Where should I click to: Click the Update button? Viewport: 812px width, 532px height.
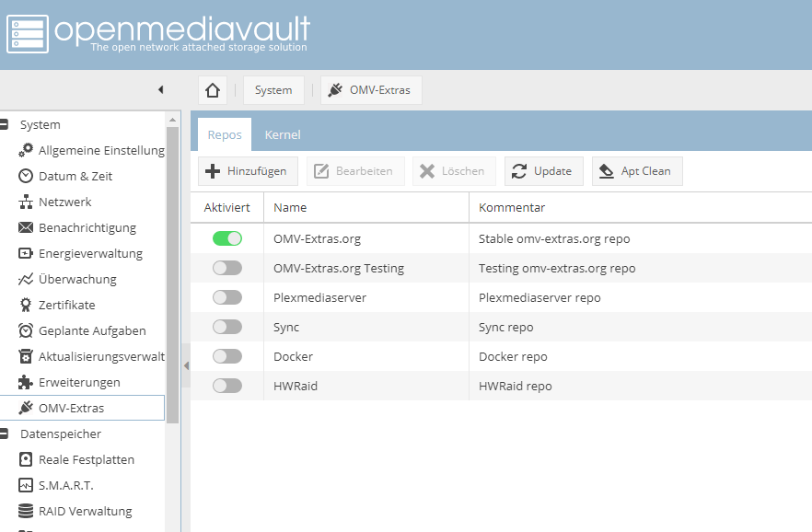(544, 171)
